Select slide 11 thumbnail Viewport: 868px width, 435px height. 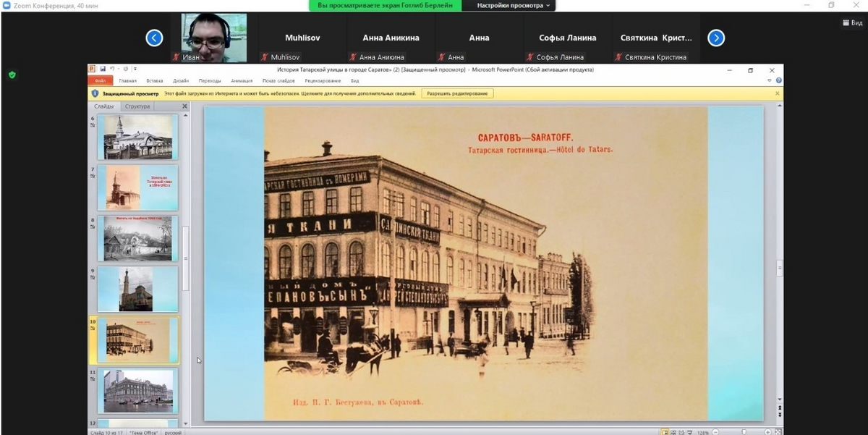click(137, 391)
